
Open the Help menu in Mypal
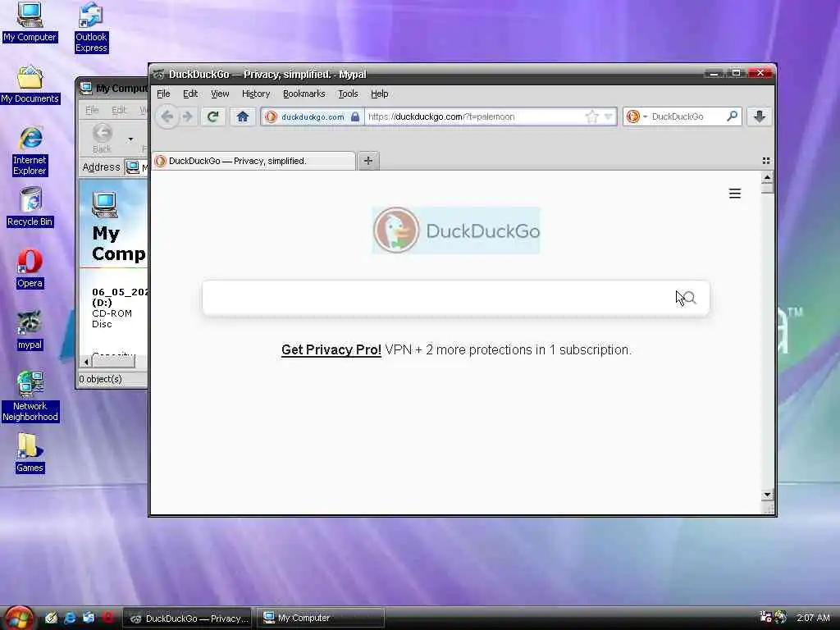pos(379,94)
